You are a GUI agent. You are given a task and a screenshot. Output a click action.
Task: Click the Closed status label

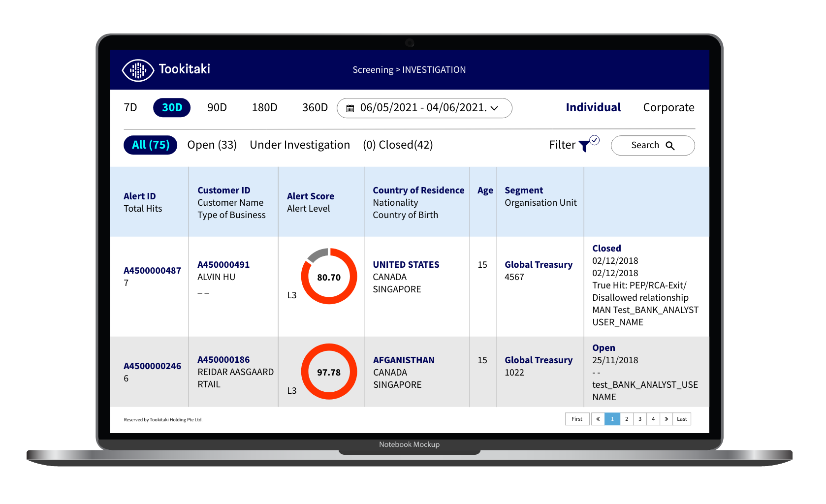point(606,249)
